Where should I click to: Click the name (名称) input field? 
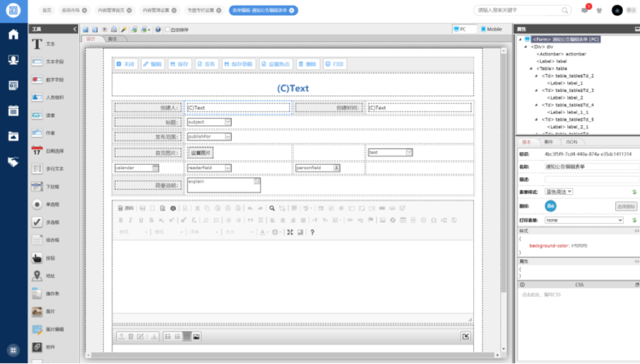pyautogui.click(x=591, y=167)
